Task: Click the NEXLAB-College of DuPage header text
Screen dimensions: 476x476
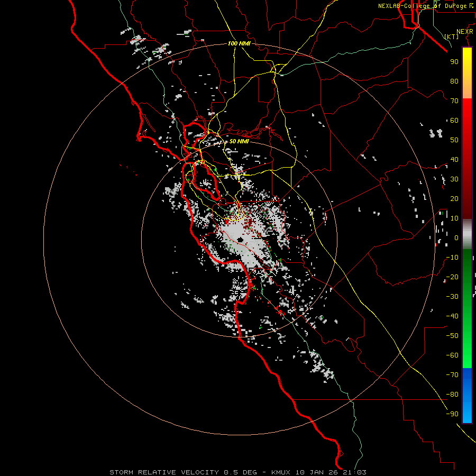Action: 426,6
